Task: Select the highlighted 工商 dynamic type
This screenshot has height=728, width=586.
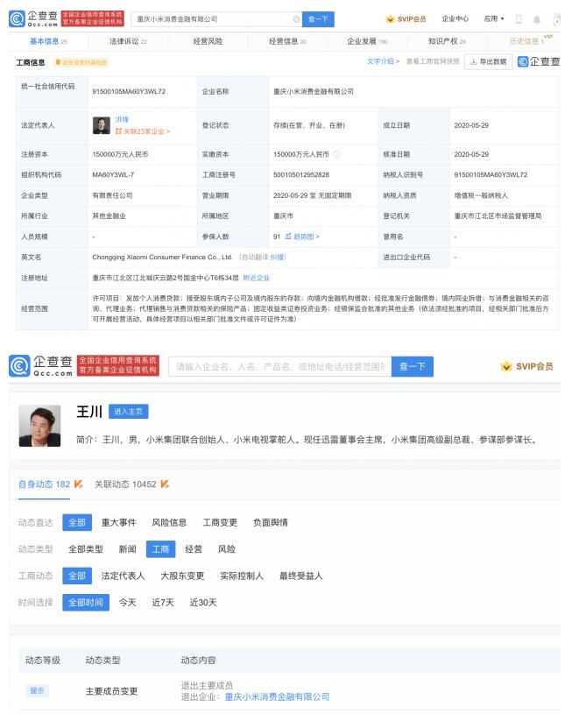Action: coord(160,549)
